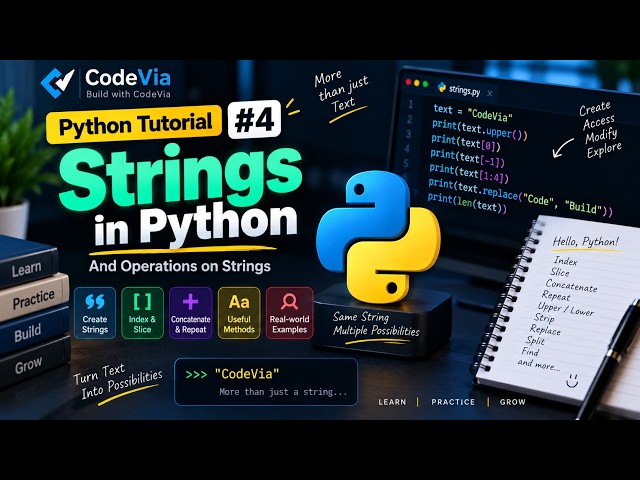The width and height of the screenshot is (640, 480).
Task: Click 'More than just a string...' in the terminal box
Action: pyautogui.click(x=283, y=392)
